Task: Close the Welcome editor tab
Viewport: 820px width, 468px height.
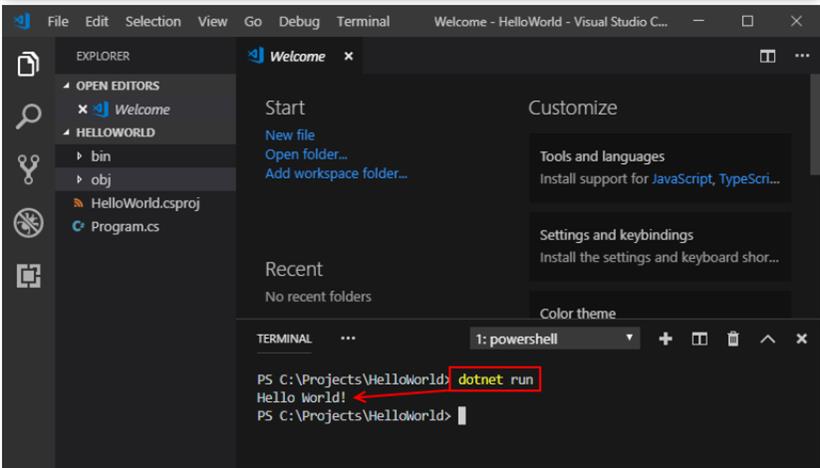Action: pyautogui.click(x=348, y=56)
